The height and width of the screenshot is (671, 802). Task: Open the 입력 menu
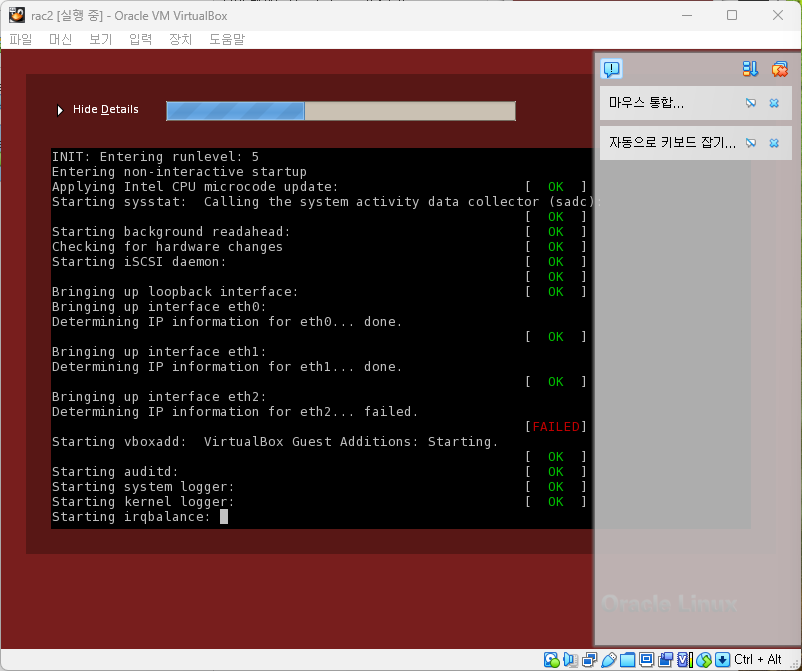(x=140, y=39)
